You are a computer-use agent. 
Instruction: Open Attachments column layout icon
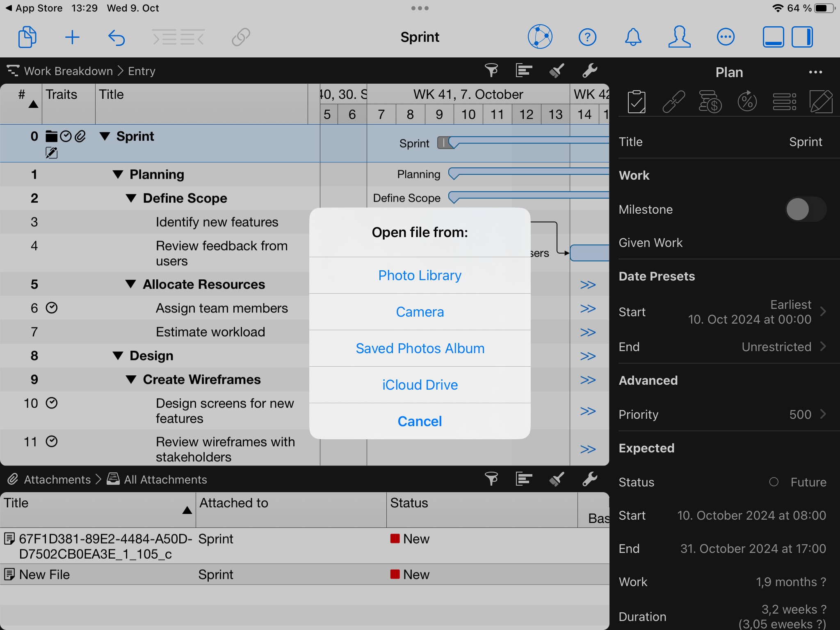click(x=524, y=479)
